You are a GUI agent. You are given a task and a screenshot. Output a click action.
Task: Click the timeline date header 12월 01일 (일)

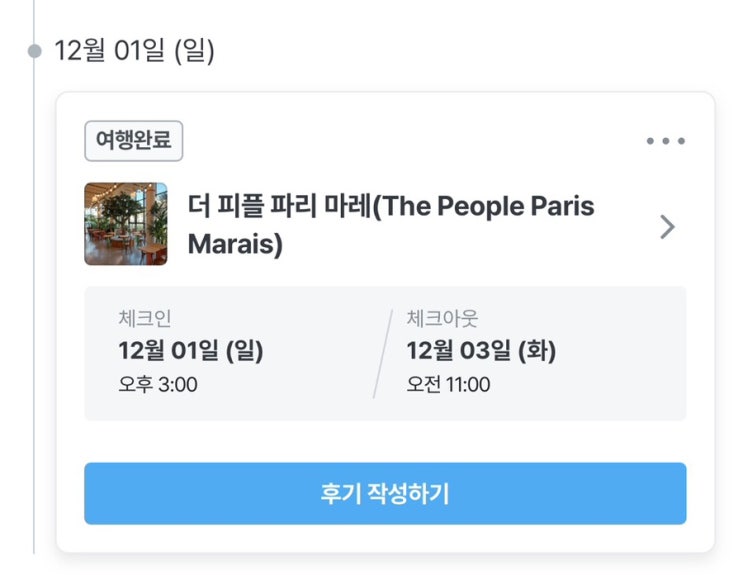pyautogui.click(x=135, y=50)
